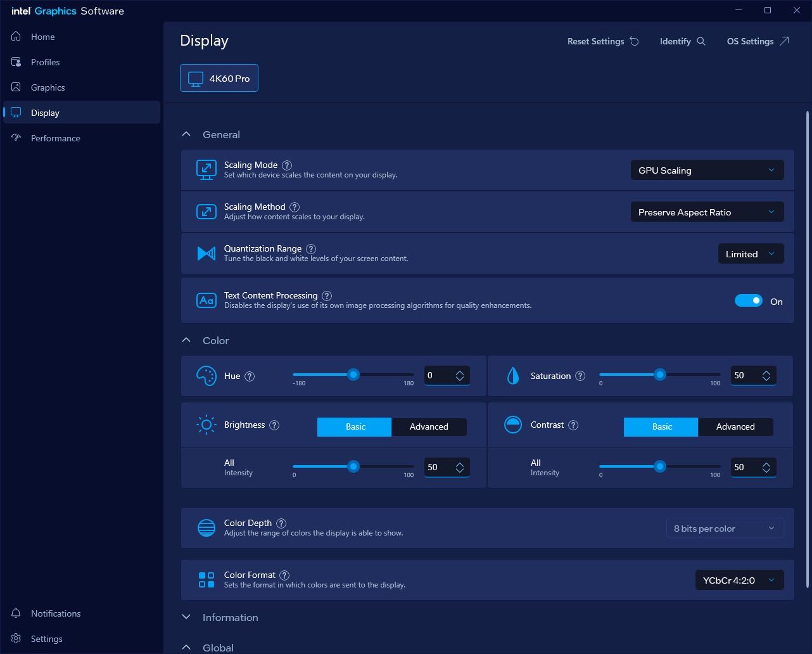Click the Color Depth help icon
This screenshot has height=654, width=812.
point(281,523)
